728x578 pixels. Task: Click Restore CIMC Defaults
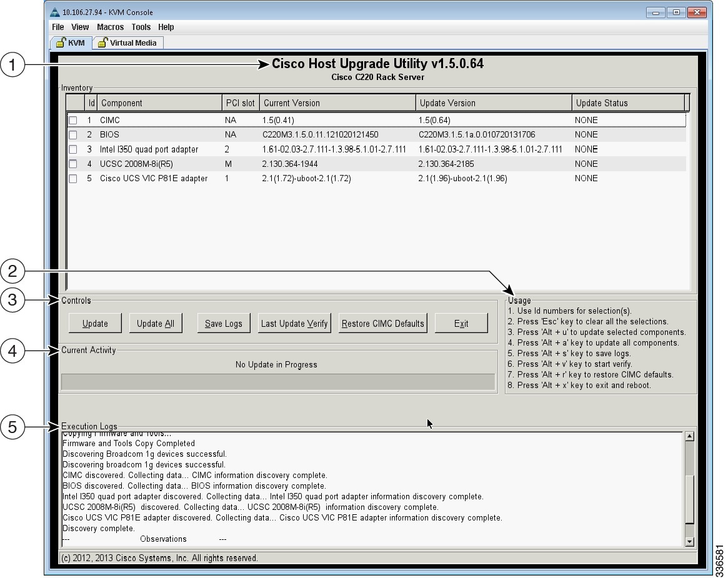coord(382,323)
